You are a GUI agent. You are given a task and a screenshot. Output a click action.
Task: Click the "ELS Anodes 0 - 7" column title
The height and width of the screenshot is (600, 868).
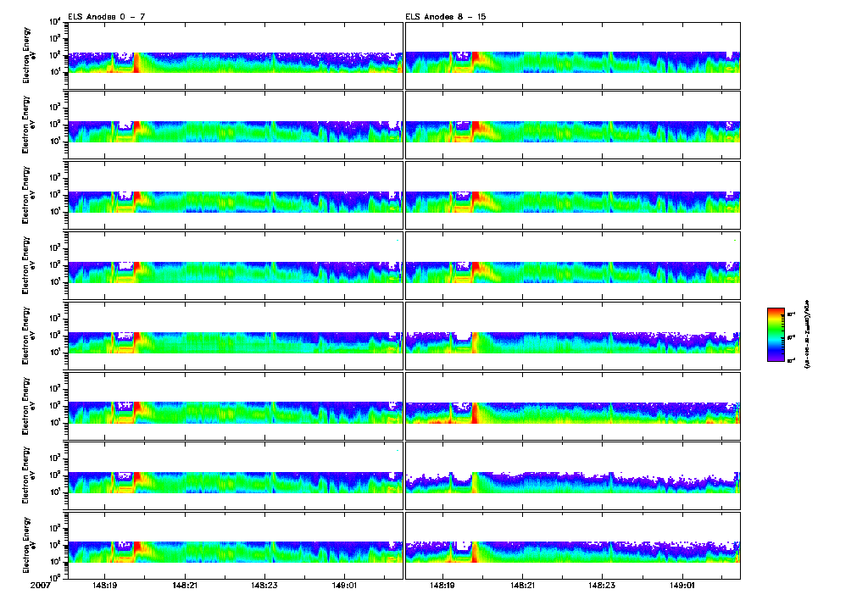coord(107,17)
